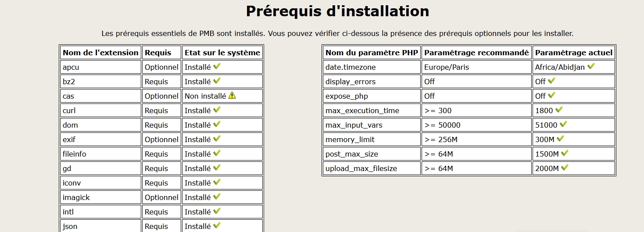Click the green checkmark in the exif row
Screen dimensions: 644x232
(217, 139)
